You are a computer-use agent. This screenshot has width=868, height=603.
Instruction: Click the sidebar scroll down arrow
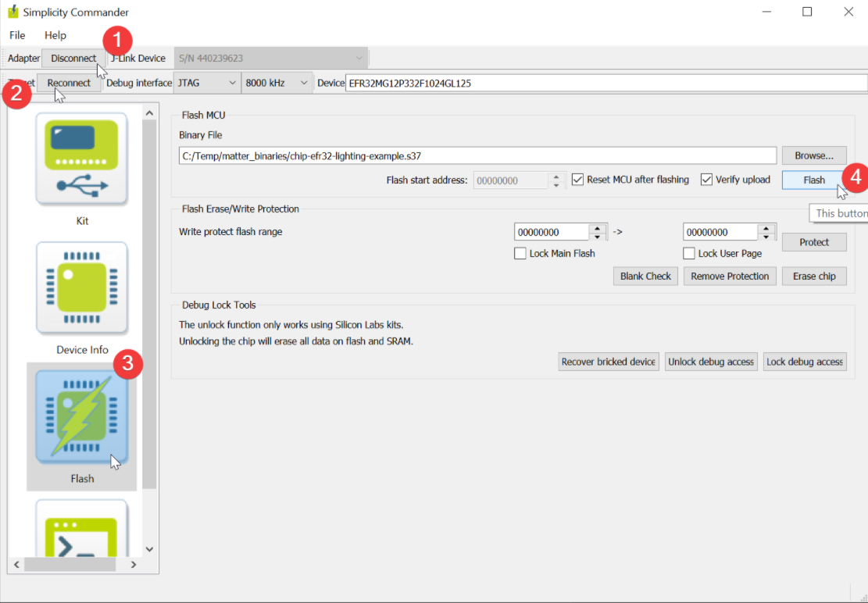point(149,549)
